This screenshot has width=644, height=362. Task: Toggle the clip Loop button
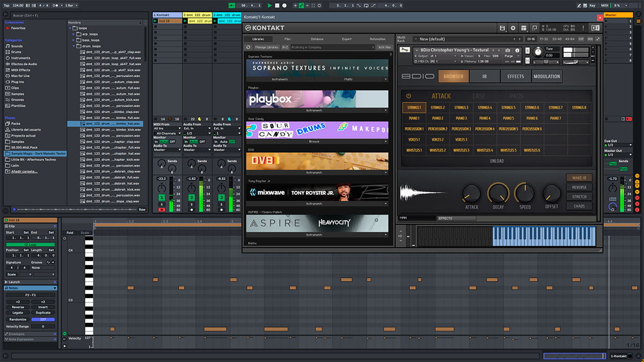30,245
